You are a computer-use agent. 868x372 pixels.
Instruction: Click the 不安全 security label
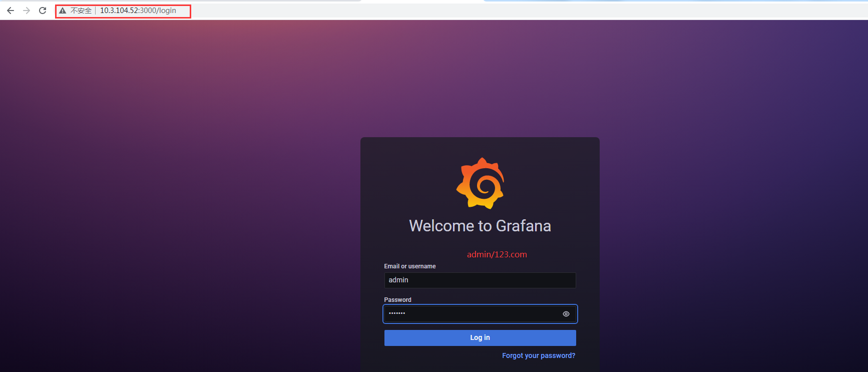(81, 11)
